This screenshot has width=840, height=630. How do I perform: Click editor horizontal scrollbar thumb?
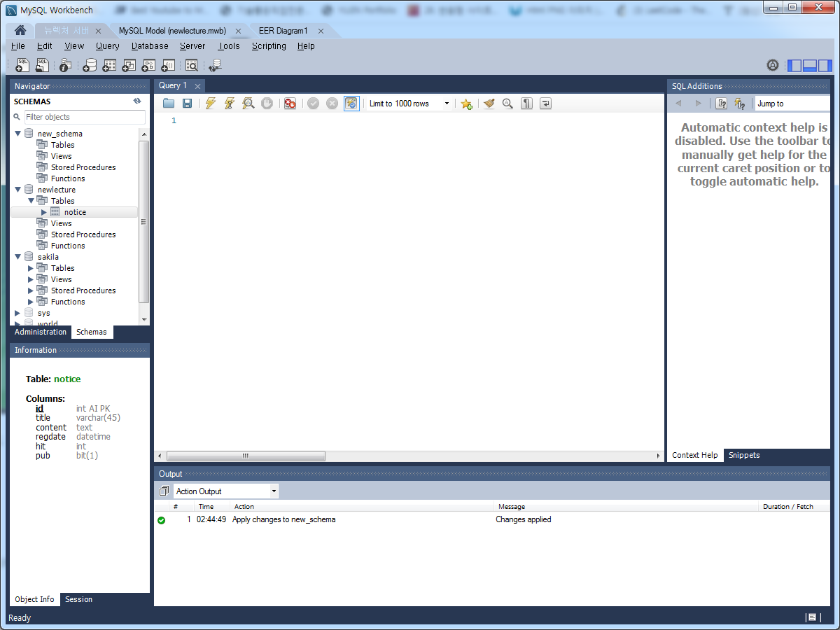point(246,456)
